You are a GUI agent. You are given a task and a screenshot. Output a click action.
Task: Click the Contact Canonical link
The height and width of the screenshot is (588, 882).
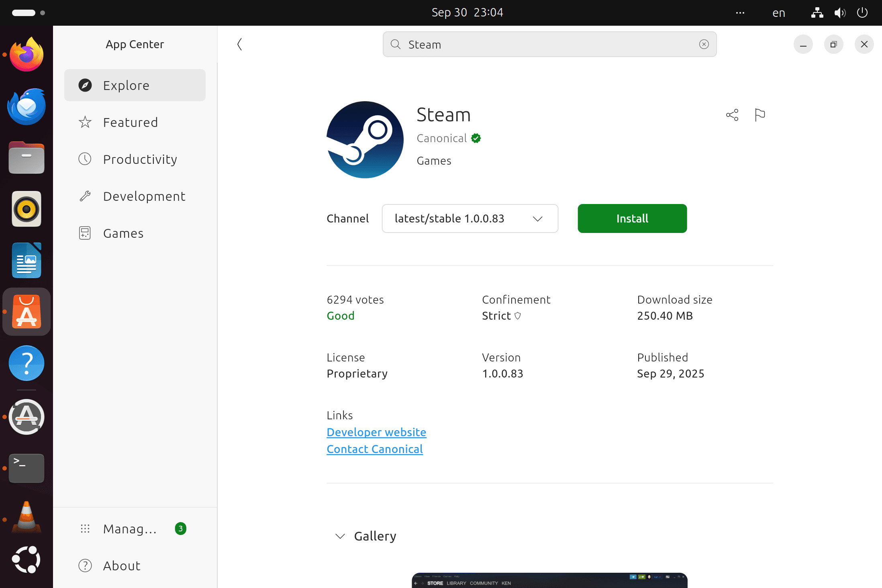375,449
